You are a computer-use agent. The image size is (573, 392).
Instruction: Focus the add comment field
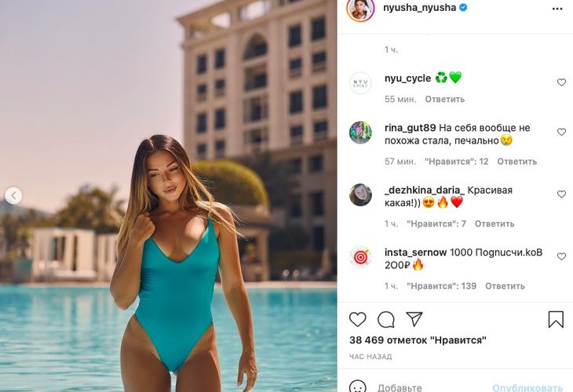coord(431,387)
